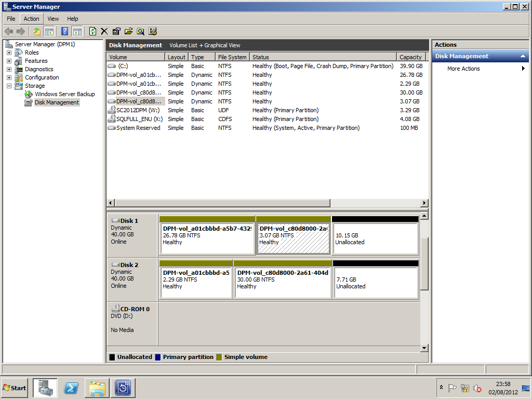
Task: Select the (C:) volume row
Action: (267, 66)
